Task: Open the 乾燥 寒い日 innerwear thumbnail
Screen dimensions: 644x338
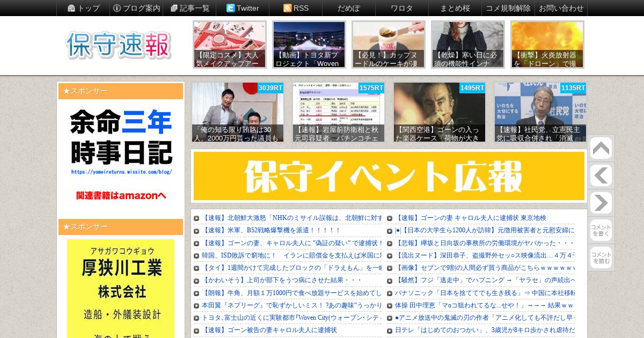Action: [468, 45]
